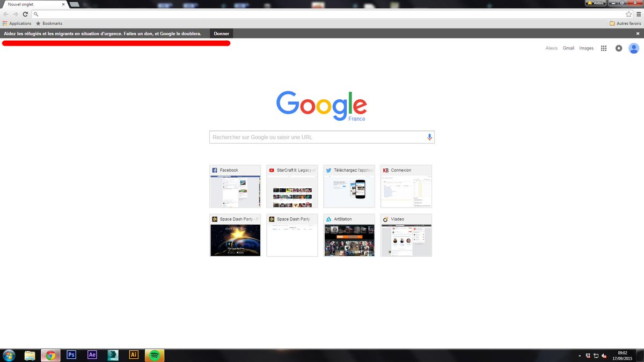Screen dimensions: 644x362
Task: Open a new tab next to Nouvel onglet
Action: (x=75, y=4)
